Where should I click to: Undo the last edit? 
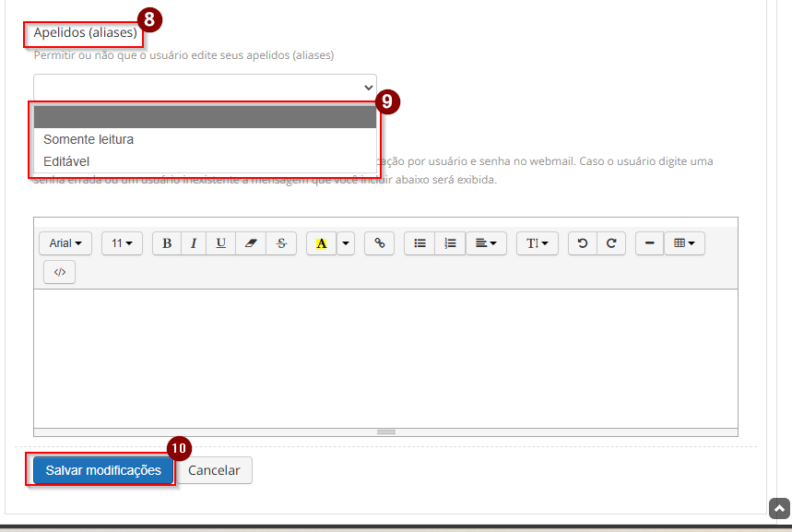pyautogui.click(x=583, y=243)
